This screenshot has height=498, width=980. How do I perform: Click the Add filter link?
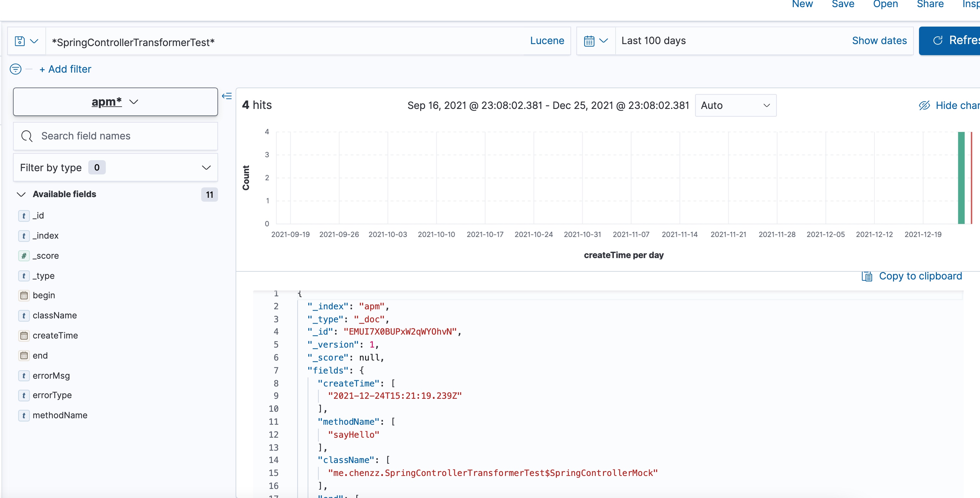tap(65, 69)
